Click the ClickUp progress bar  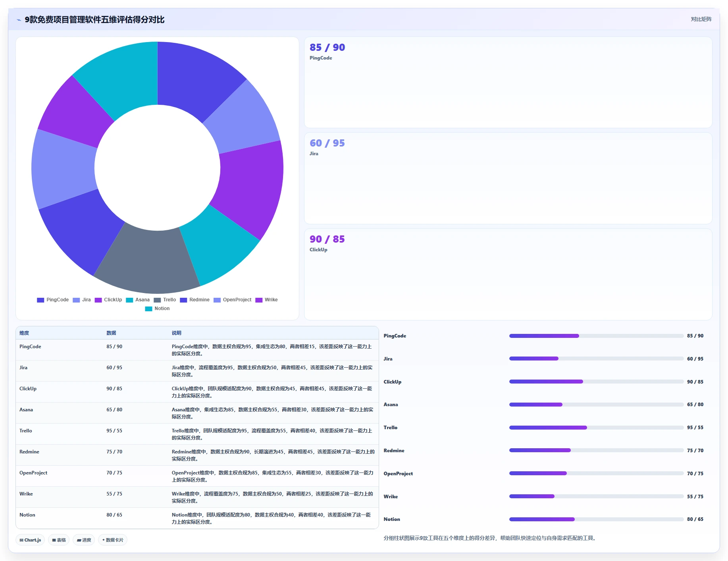pos(596,382)
